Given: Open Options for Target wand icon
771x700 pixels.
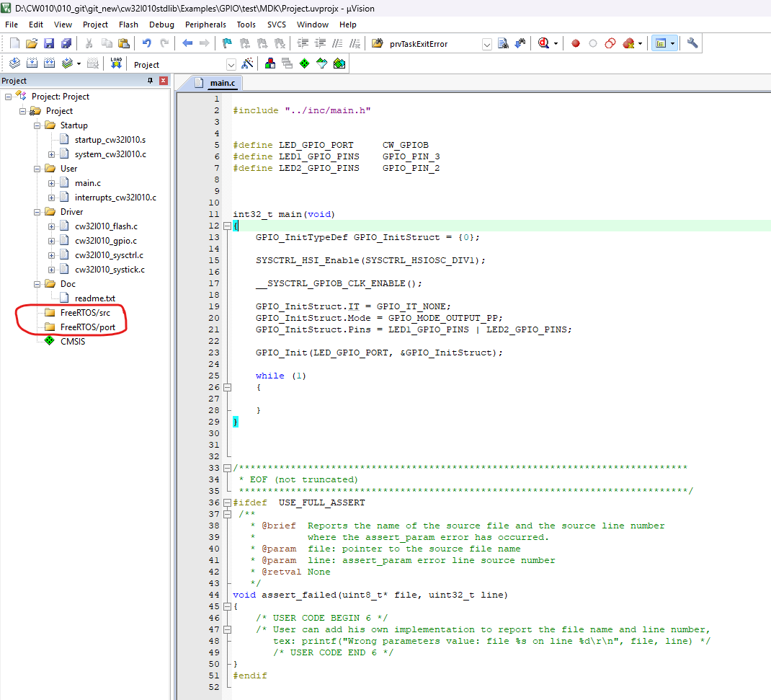Looking at the screenshot, I should click(248, 63).
